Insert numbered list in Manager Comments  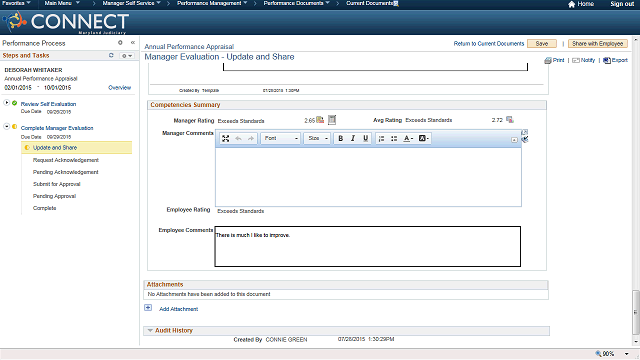pyautogui.click(x=381, y=138)
